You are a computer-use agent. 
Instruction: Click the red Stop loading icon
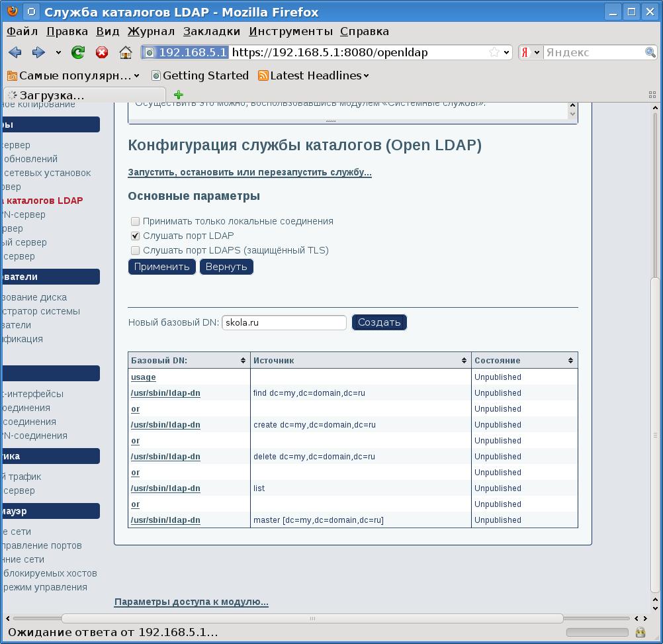[102, 52]
